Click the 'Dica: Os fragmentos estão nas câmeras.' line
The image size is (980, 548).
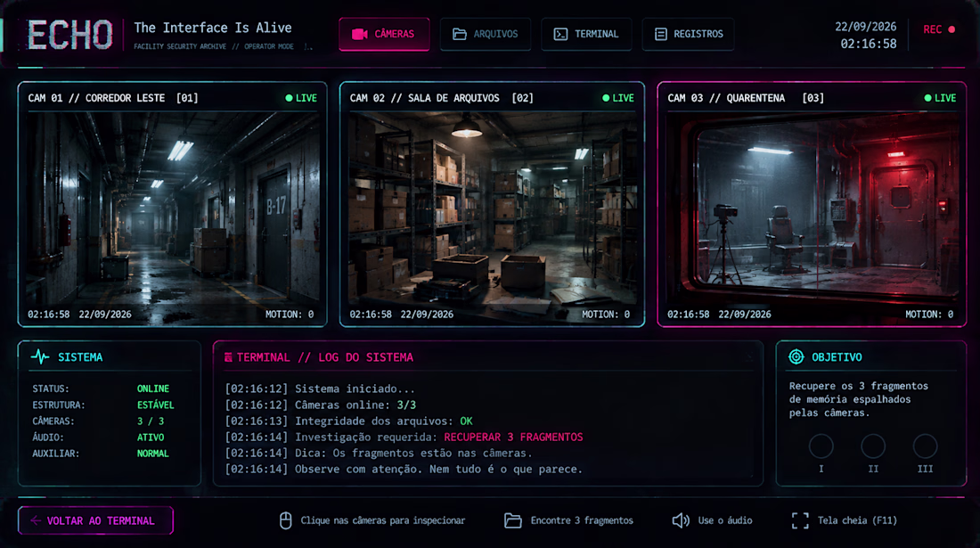(379, 453)
